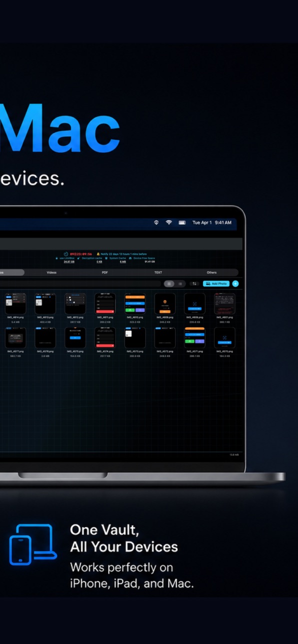Select list view layout
Image resolution: width=298 pixels, height=644 pixels.
[x=180, y=284]
